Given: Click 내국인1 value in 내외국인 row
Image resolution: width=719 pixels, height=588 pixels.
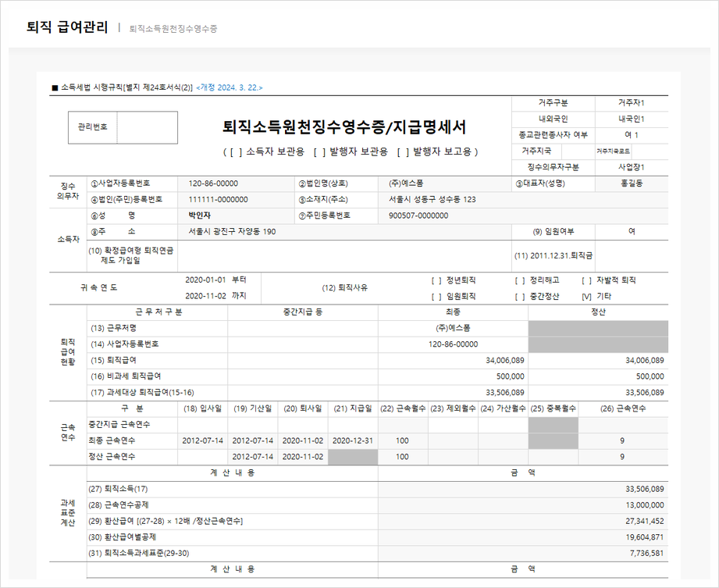Looking at the screenshot, I should click(x=632, y=119).
